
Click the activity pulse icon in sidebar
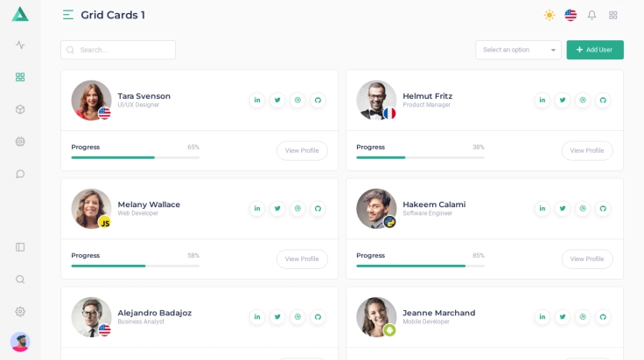[x=20, y=45]
